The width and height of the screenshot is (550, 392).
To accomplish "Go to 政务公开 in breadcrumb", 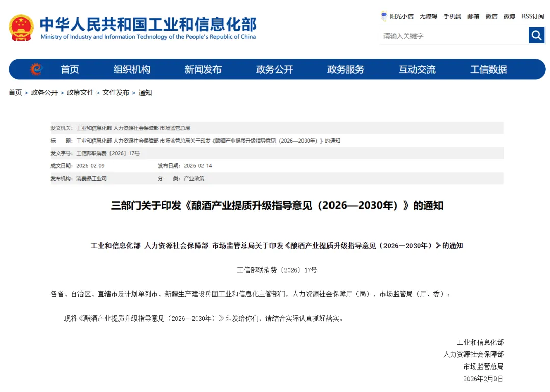I will point(44,92).
